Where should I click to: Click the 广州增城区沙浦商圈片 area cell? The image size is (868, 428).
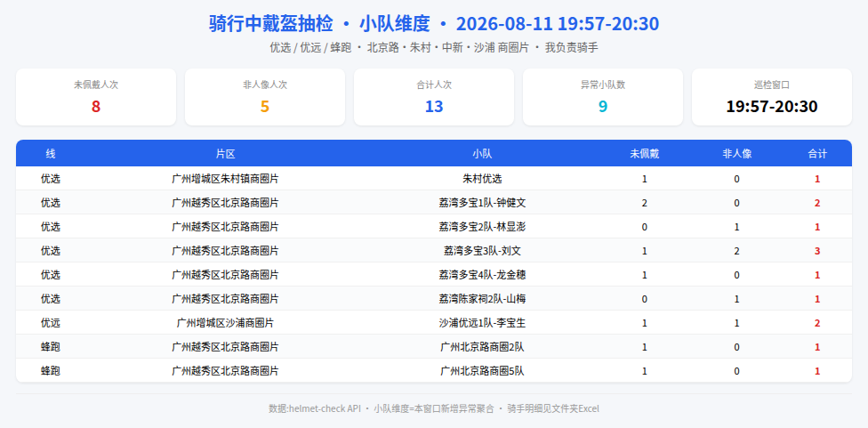click(x=225, y=323)
